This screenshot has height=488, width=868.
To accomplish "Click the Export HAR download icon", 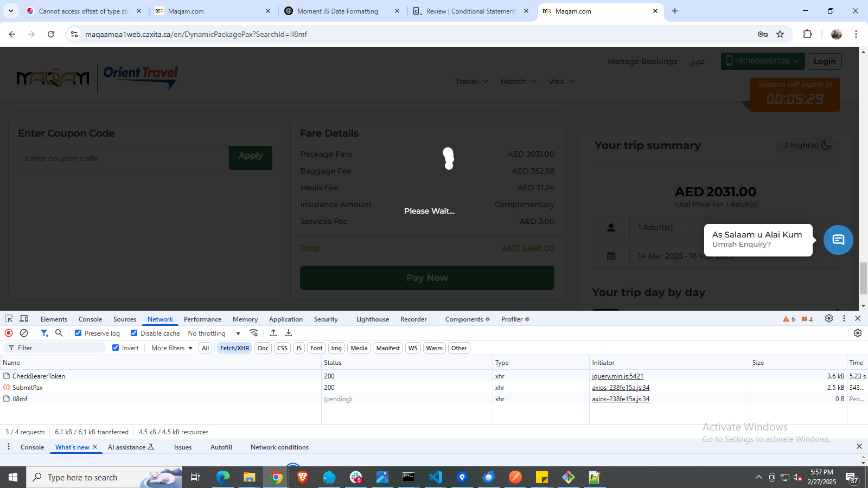I will point(289,333).
